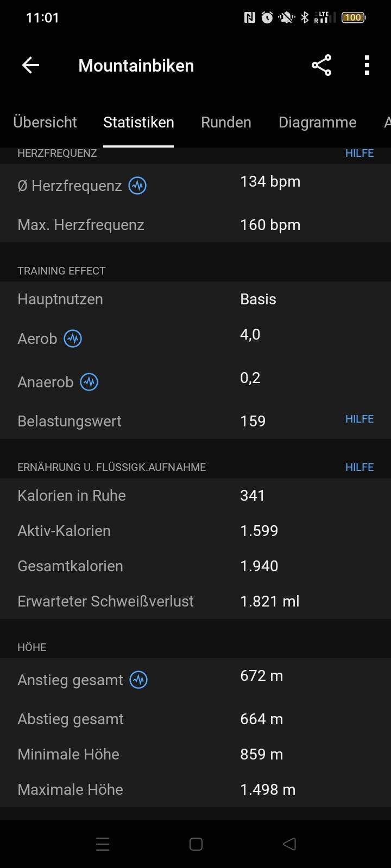Tap the chart icon beside Ø Herzfrequenz
This screenshot has height=868, width=391.
click(137, 186)
